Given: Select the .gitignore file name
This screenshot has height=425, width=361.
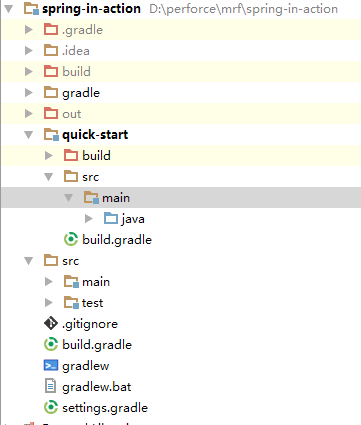Looking at the screenshot, I should click(90, 324).
